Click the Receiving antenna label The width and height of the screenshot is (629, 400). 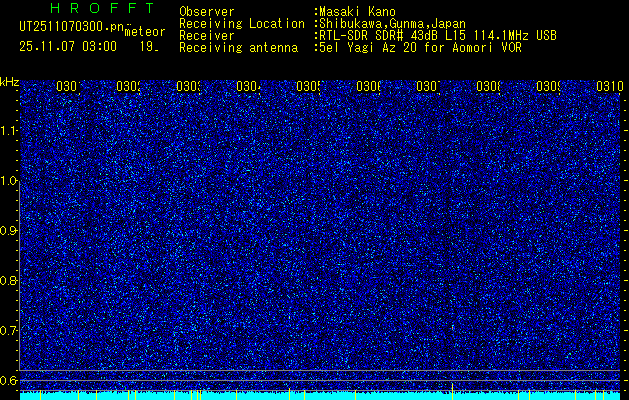coord(238,48)
